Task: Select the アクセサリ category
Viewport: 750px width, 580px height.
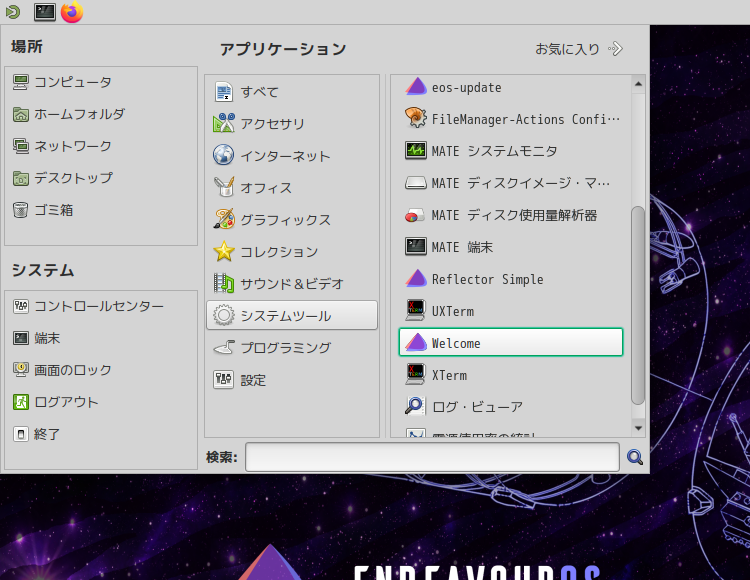Action: (x=292, y=124)
